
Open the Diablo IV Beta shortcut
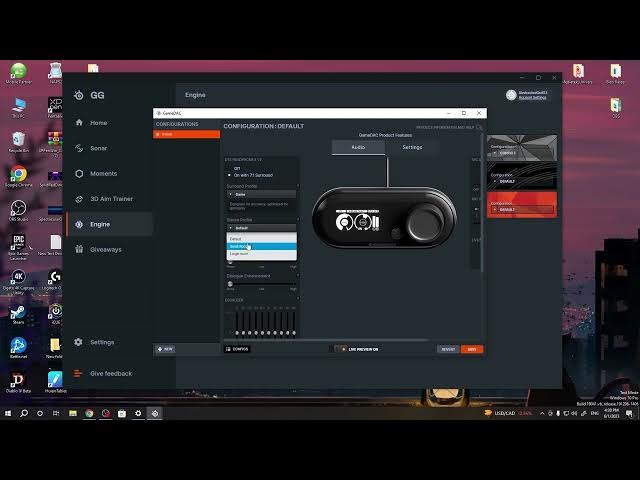point(18,382)
